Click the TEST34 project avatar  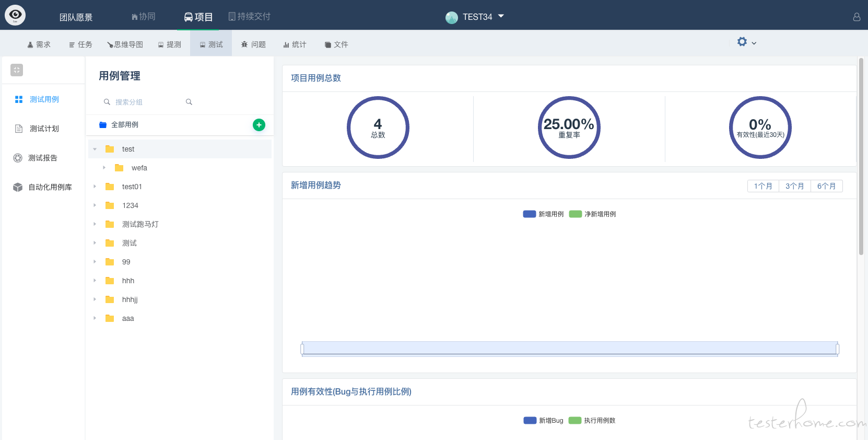[x=451, y=17]
